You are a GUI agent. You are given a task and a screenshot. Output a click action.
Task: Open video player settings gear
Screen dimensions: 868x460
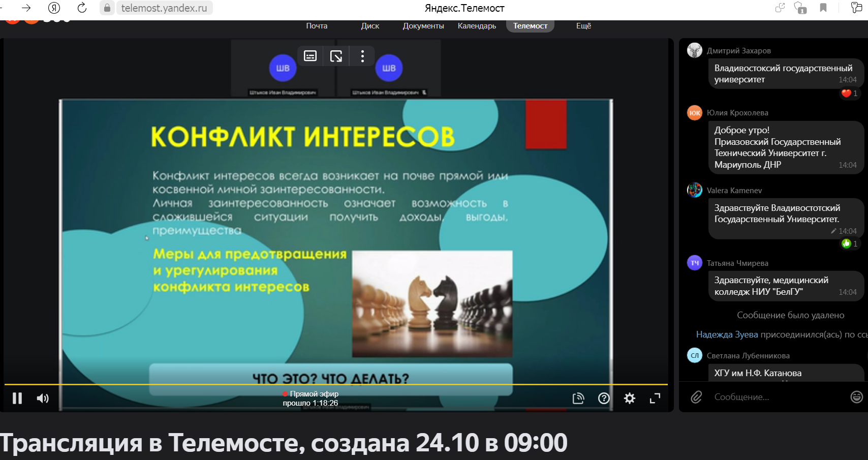click(x=629, y=398)
